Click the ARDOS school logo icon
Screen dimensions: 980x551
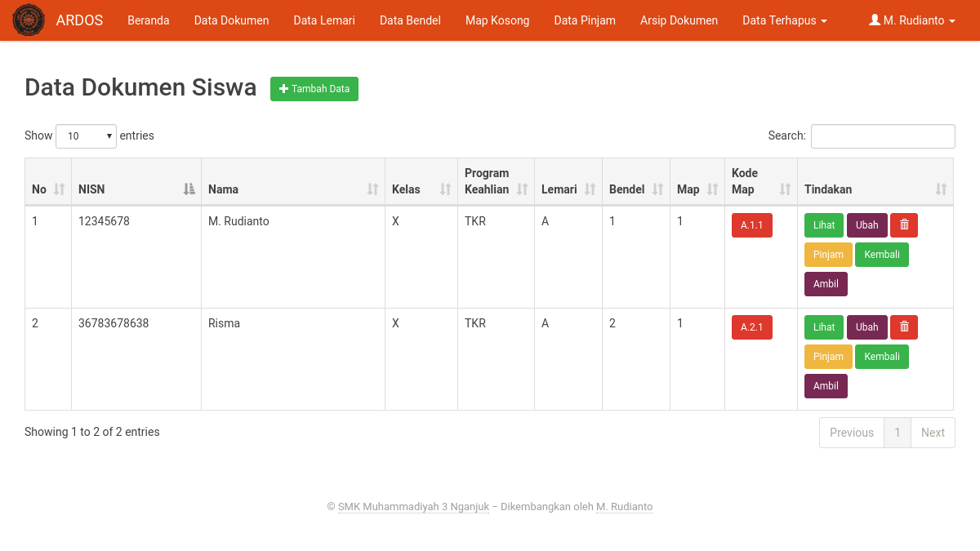point(29,20)
